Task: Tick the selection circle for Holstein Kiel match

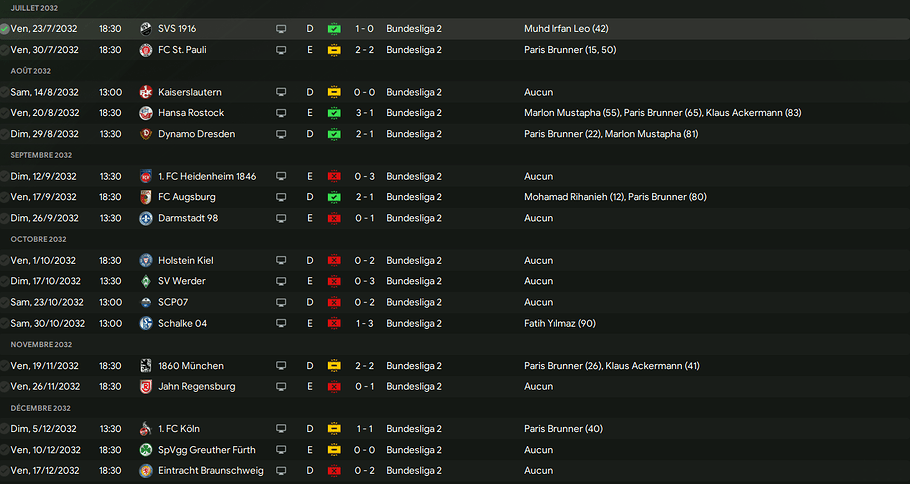Action: (5, 260)
